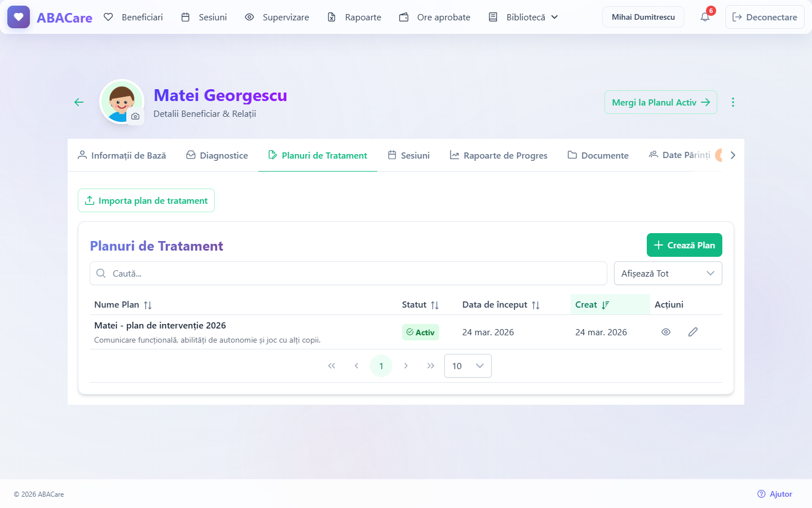
Task: Open the three-dot options menu
Action: tap(732, 102)
